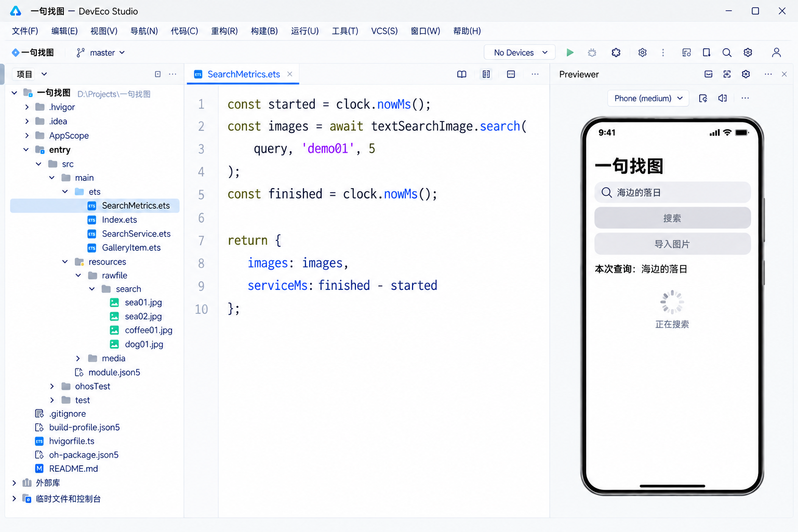Click the speaker icon in Previewer

[723, 98]
